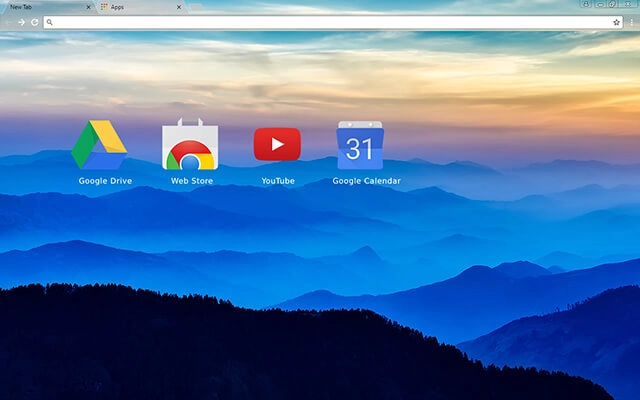Screen dimensions: 640x400
Task: Go forward with the forward arrow
Action: tap(22, 22)
